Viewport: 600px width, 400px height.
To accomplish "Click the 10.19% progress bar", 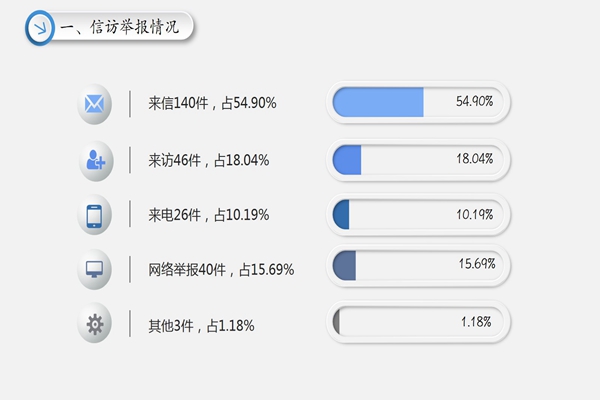I will pos(419,214).
